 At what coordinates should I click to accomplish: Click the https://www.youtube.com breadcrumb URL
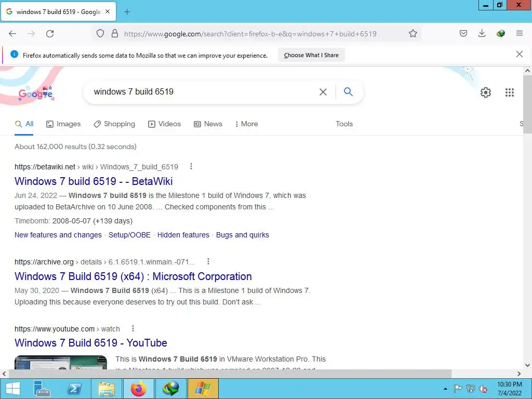coord(55,329)
